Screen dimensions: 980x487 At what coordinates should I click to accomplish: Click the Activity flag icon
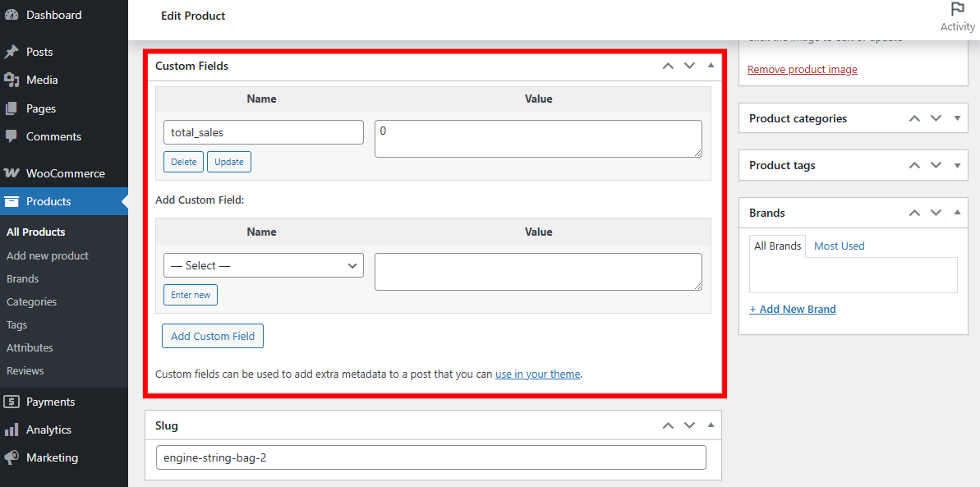point(957,10)
